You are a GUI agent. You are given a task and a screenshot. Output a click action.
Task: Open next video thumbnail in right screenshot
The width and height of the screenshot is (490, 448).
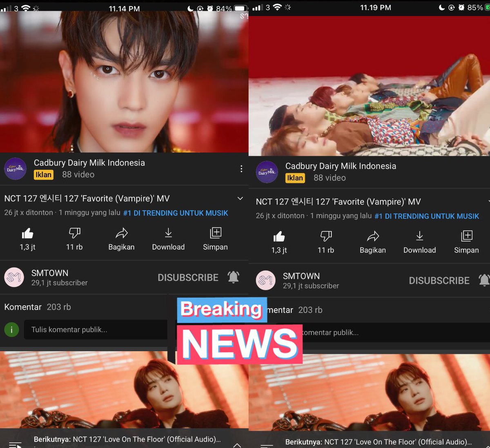point(369,392)
